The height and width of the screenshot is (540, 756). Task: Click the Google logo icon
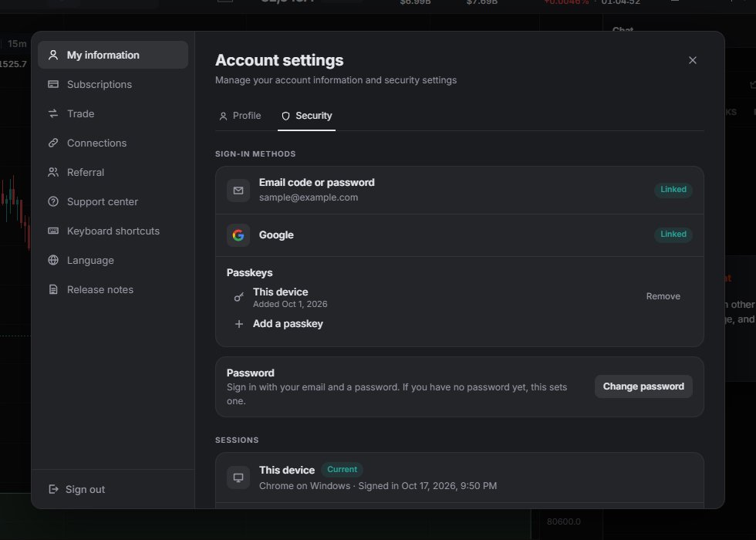(x=238, y=235)
